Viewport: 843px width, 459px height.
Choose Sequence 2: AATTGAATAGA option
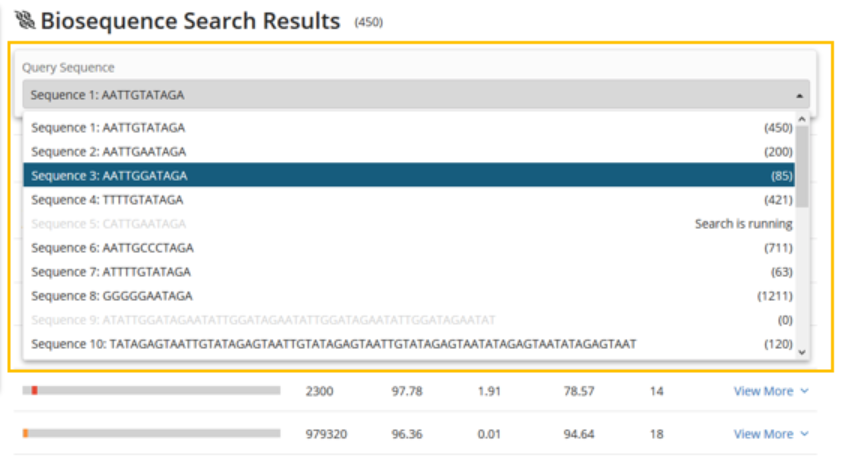point(108,152)
